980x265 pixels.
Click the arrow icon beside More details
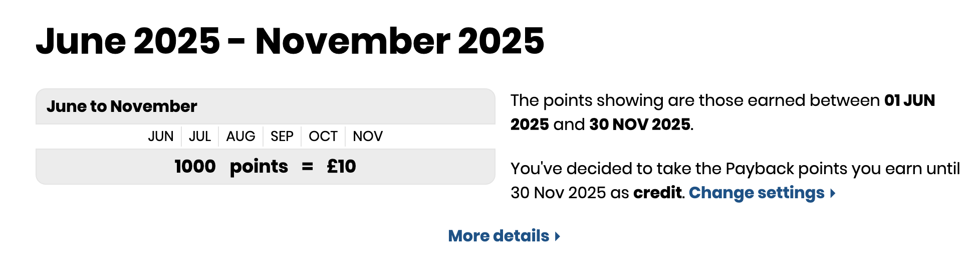tap(558, 236)
